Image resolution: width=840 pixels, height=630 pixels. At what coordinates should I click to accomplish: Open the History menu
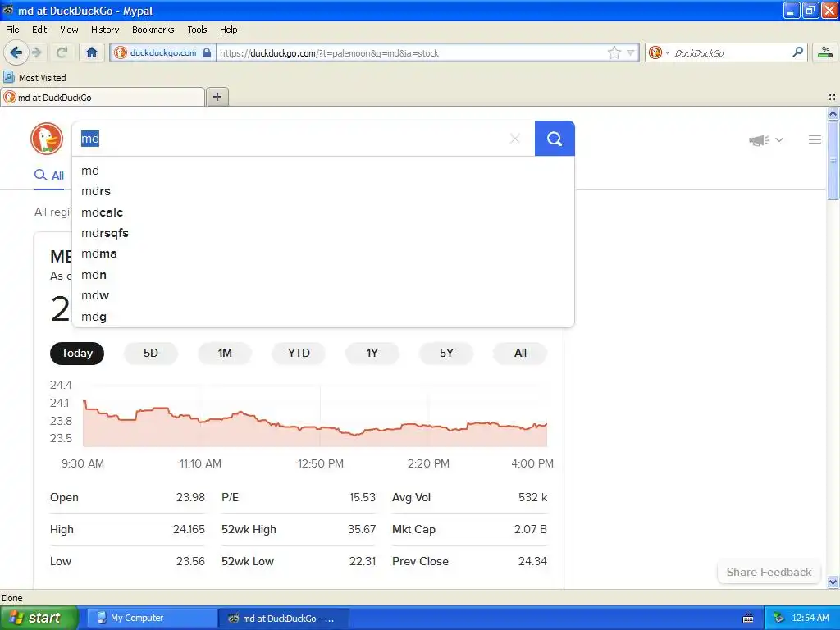click(x=104, y=30)
